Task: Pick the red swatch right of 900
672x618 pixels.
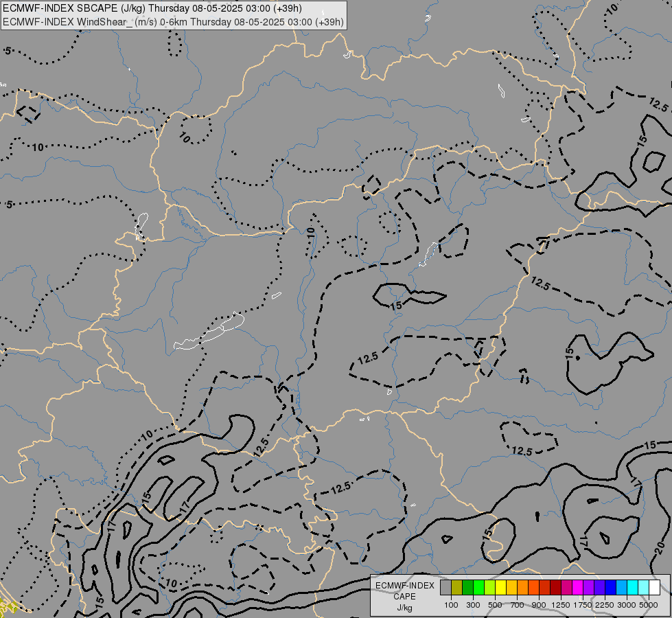Action: pyautogui.click(x=544, y=587)
